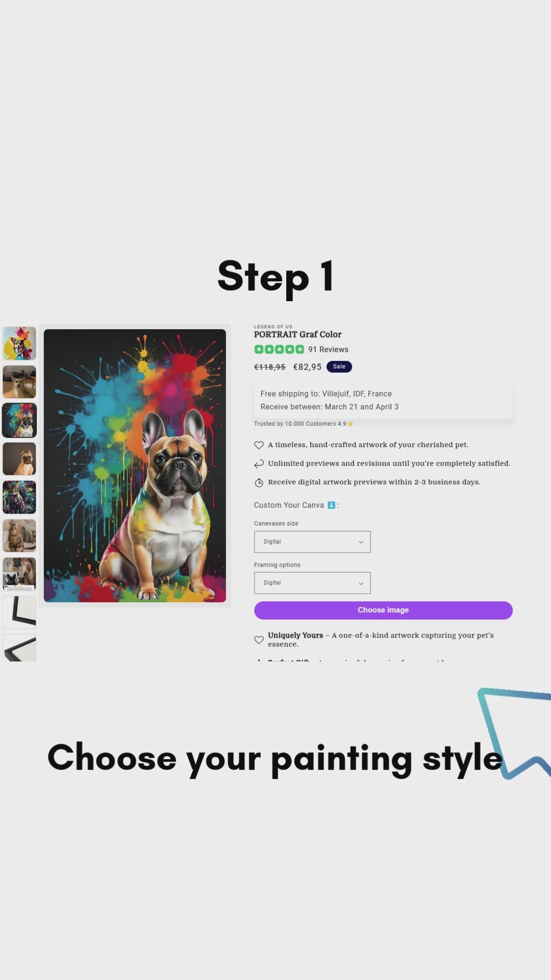Click the purple Choose image button

[x=383, y=610]
